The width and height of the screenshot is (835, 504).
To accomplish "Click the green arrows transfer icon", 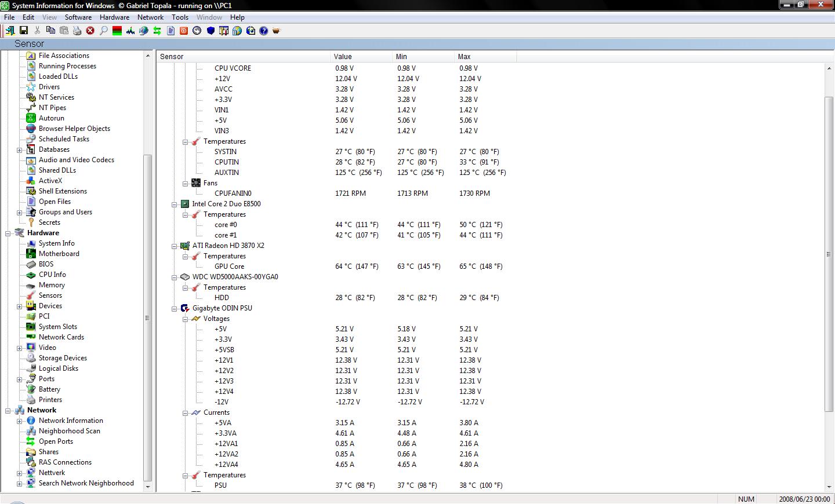I will (x=157, y=31).
